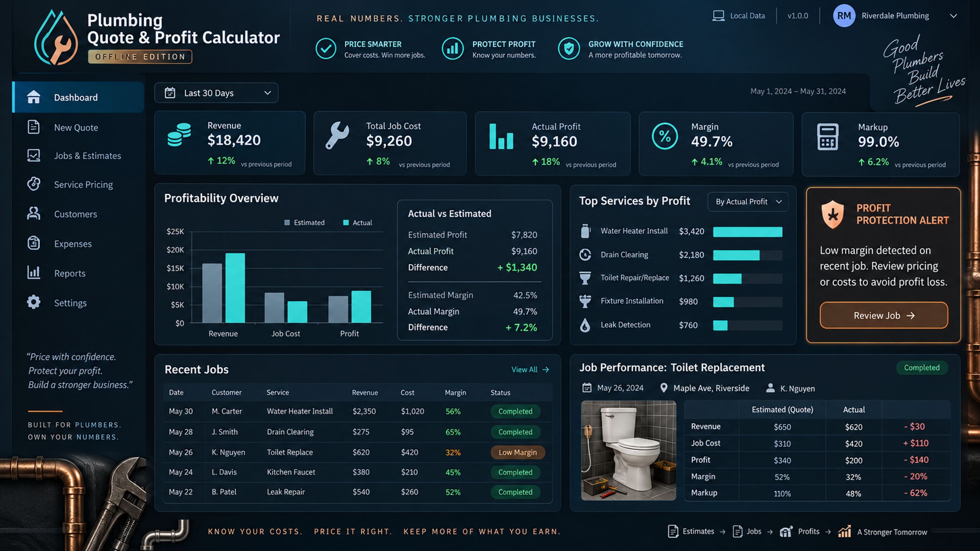Screen dimensions: 980x551
Task: Click the Margin percent circle icon
Action: [x=665, y=136]
